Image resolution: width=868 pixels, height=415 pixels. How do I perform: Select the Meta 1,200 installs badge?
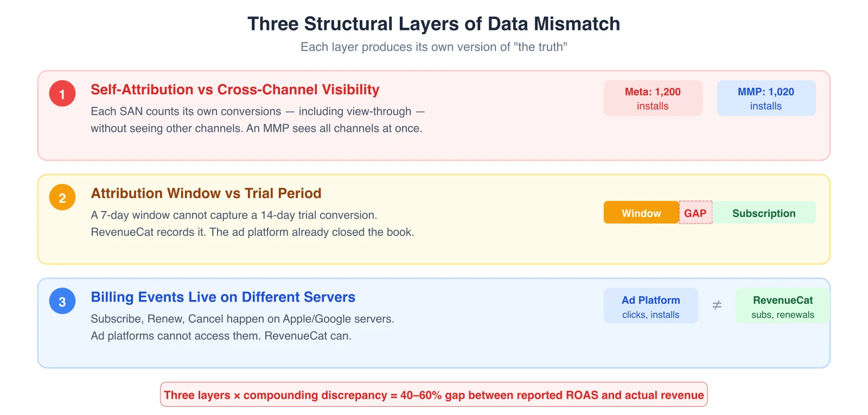(653, 98)
